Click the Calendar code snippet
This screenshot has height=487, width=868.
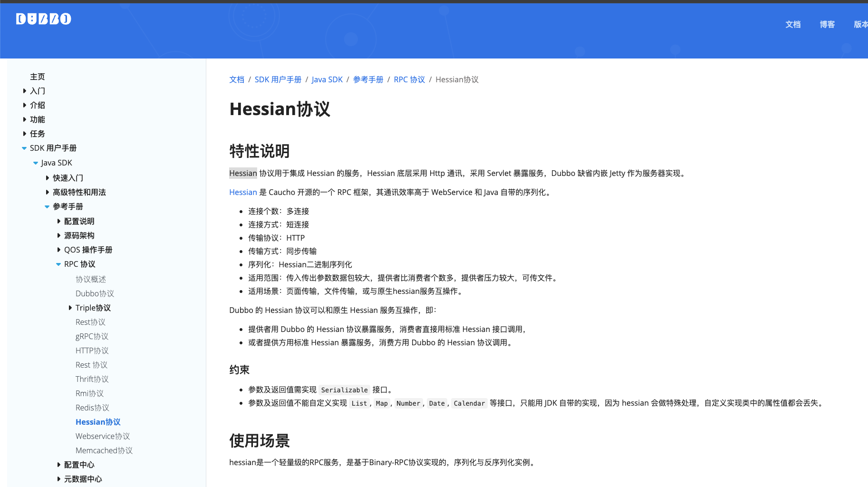[469, 403]
